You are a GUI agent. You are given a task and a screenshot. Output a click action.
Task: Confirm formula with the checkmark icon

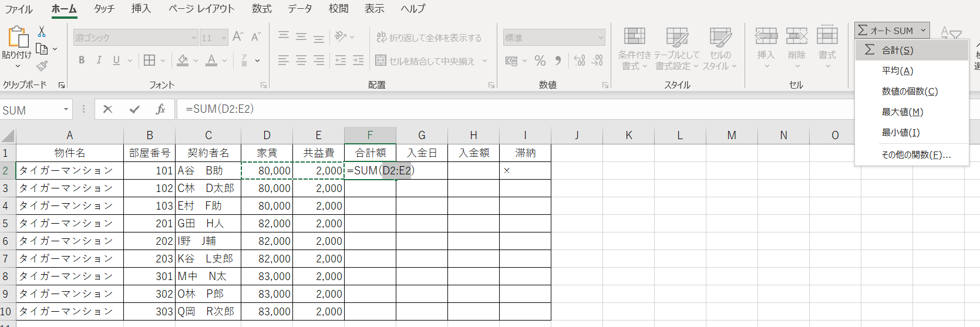[x=134, y=109]
